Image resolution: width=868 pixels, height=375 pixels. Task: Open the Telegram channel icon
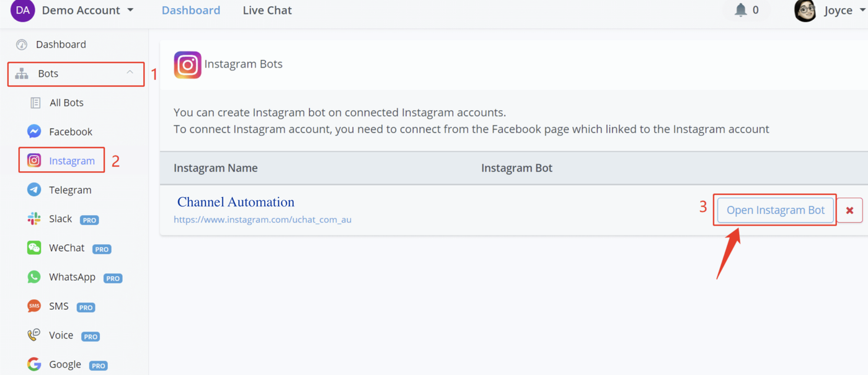(x=34, y=190)
